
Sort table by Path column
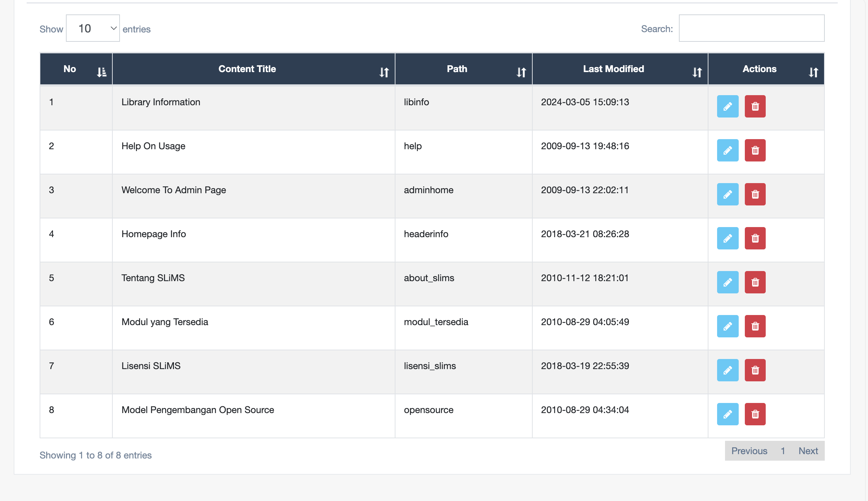(x=463, y=69)
